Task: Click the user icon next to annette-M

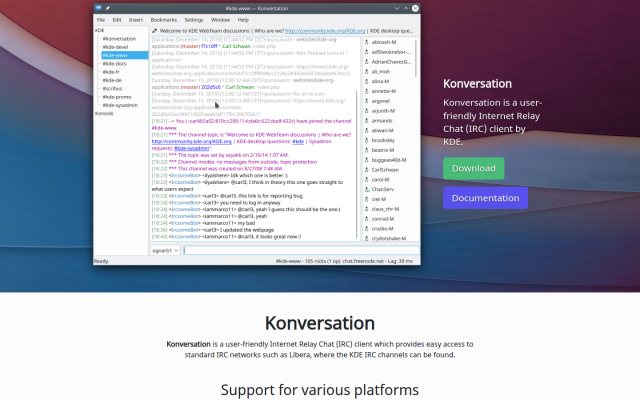Action: (367, 91)
